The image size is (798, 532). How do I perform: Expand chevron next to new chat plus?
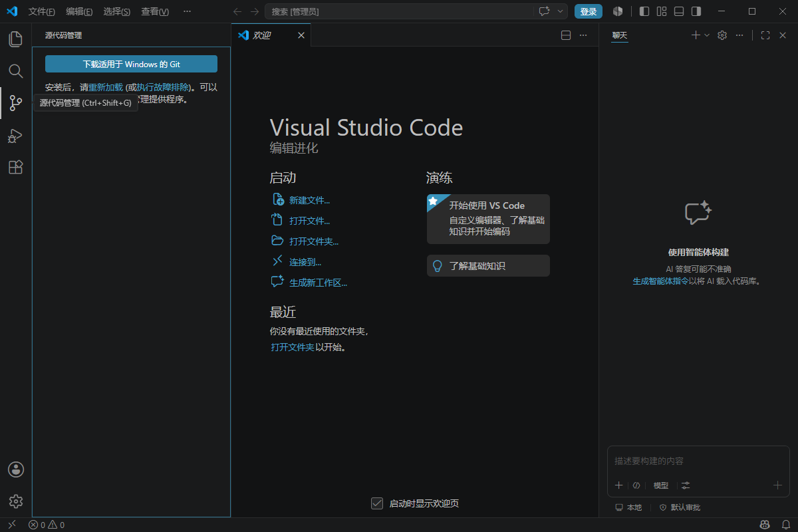(707, 35)
